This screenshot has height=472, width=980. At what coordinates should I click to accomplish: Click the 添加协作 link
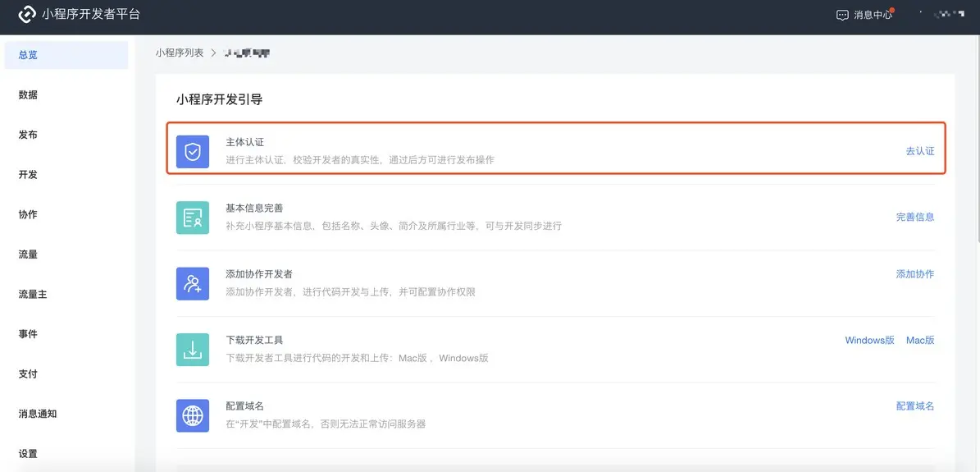(914, 274)
